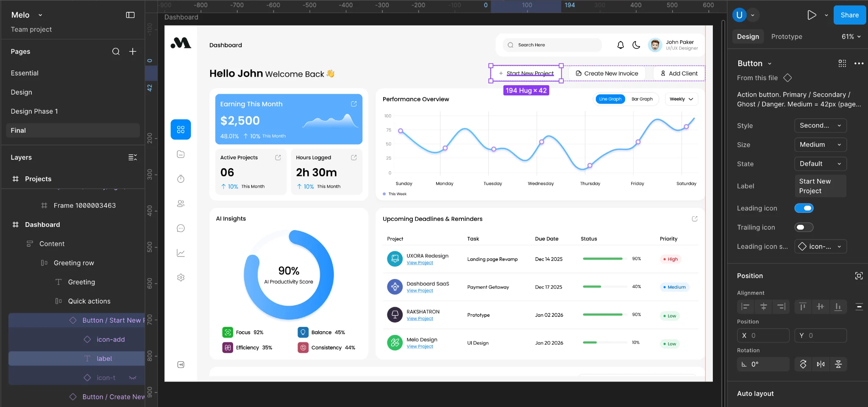This screenshot has width=868, height=407.
Task: Align horizontal centers in Alignment controls
Action: [763, 307]
